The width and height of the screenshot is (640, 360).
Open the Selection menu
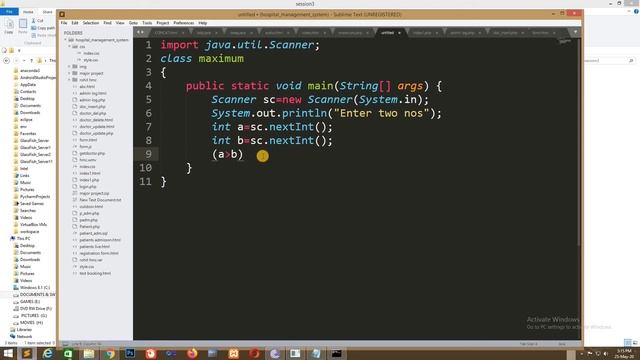click(91, 23)
